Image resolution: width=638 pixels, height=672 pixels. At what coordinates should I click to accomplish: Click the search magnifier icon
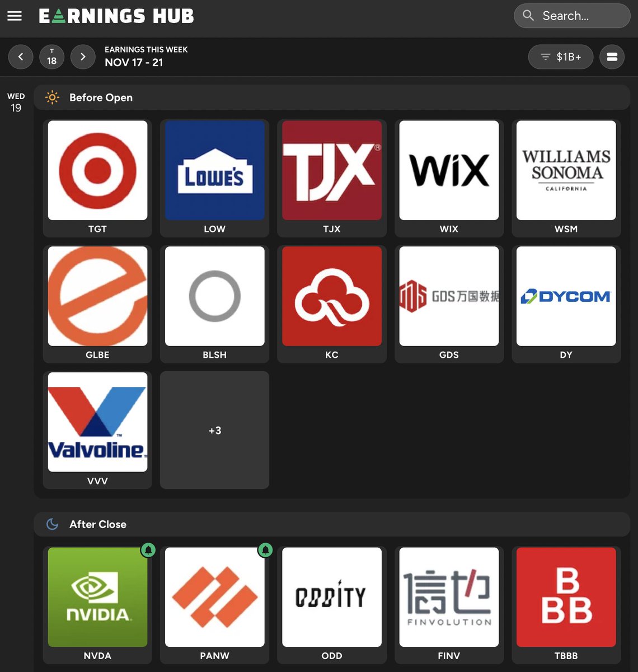pos(528,16)
